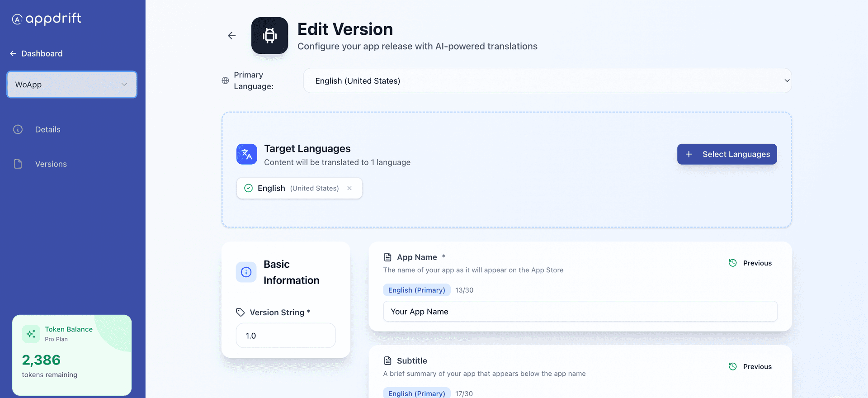
Task: Focus the Version String input field
Action: click(x=286, y=336)
